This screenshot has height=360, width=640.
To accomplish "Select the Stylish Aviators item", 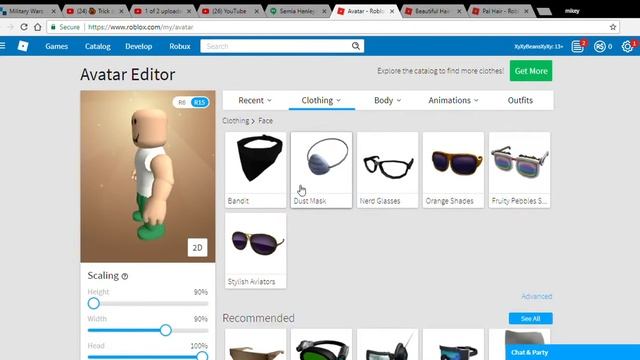I will tap(256, 251).
